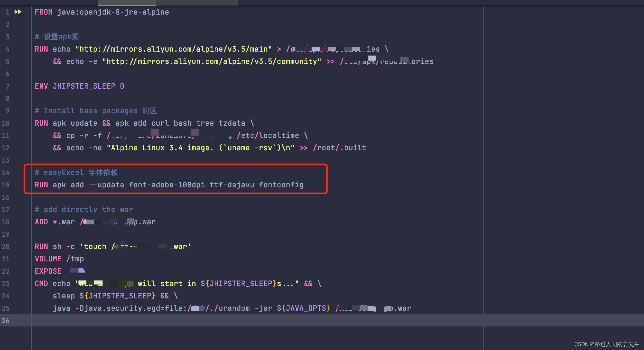Image resolution: width=644 pixels, height=350 pixels.
Task: Click line number 23 in the gutter
Action: (x=6, y=284)
